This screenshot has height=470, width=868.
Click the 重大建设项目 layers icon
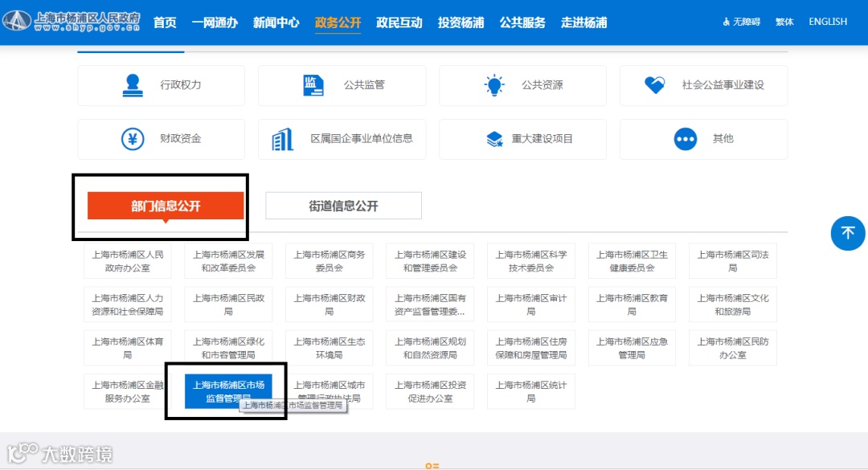coord(494,139)
